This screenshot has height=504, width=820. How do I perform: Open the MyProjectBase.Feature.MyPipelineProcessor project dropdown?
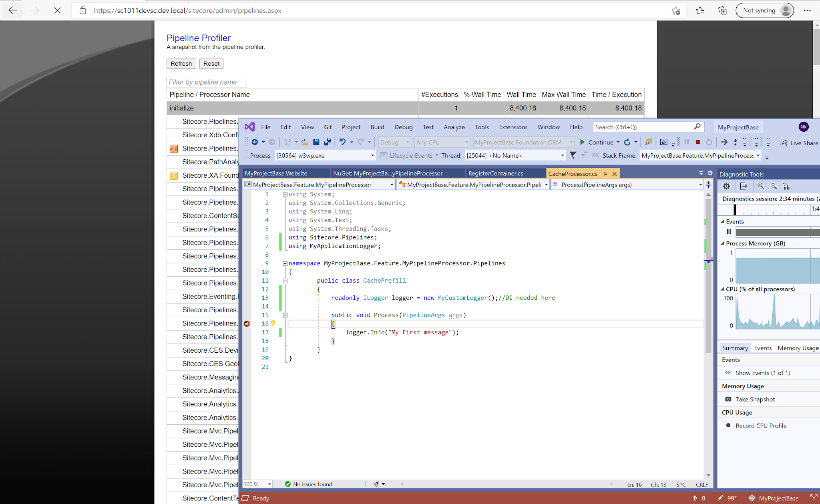coord(392,185)
